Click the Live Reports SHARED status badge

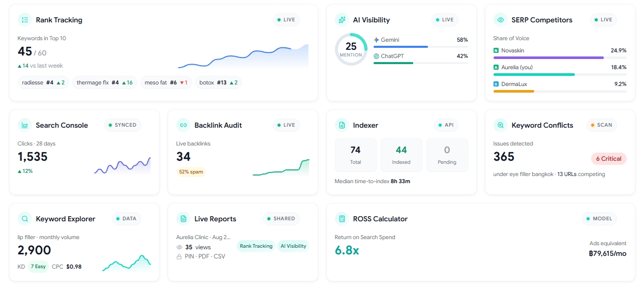[281, 219]
